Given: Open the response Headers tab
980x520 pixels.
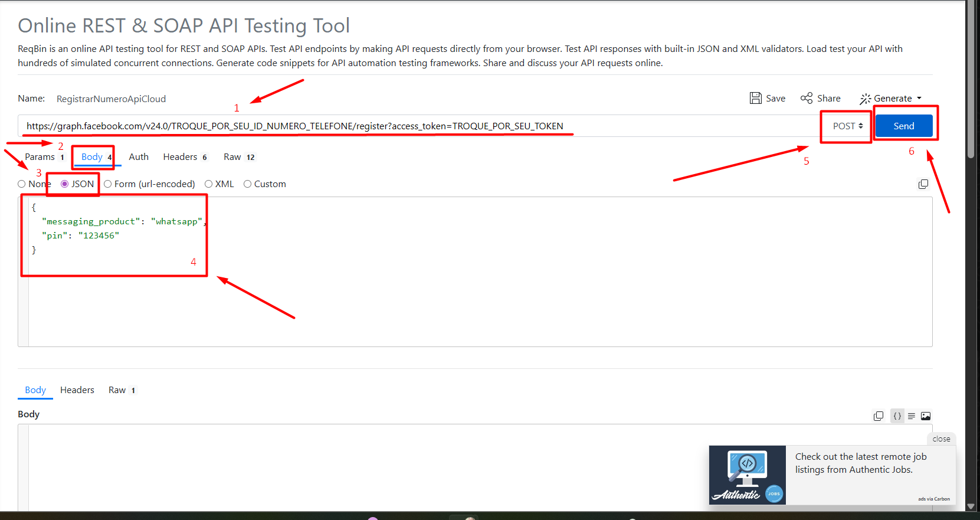Looking at the screenshot, I should click(x=77, y=390).
